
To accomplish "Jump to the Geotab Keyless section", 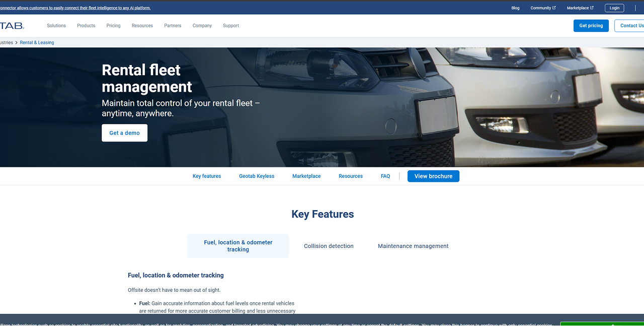I will click(257, 176).
